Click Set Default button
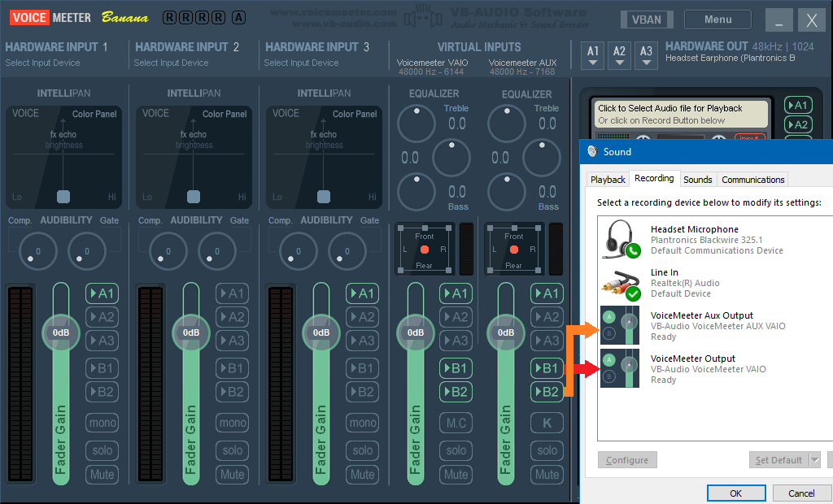Screen dimensions: 833x504 pos(778,460)
